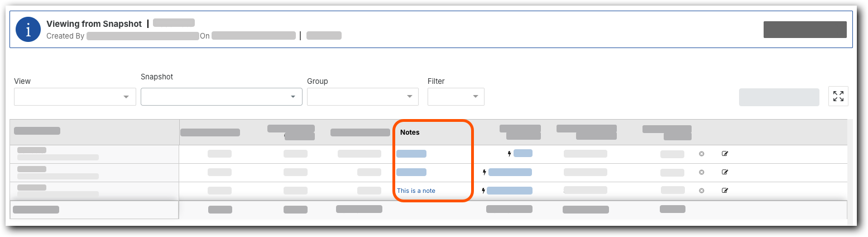868x237 pixels.
Task: Click the edit pencil icon in first row
Action: click(725, 154)
